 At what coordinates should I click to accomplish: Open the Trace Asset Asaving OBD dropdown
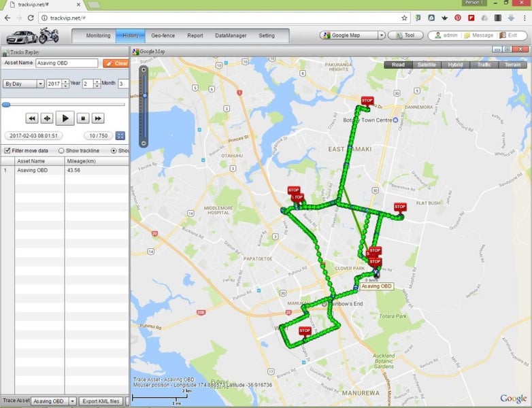pos(72,401)
